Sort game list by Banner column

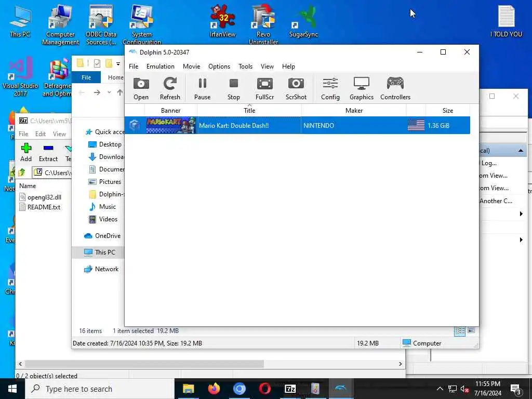[x=170, y=110]
